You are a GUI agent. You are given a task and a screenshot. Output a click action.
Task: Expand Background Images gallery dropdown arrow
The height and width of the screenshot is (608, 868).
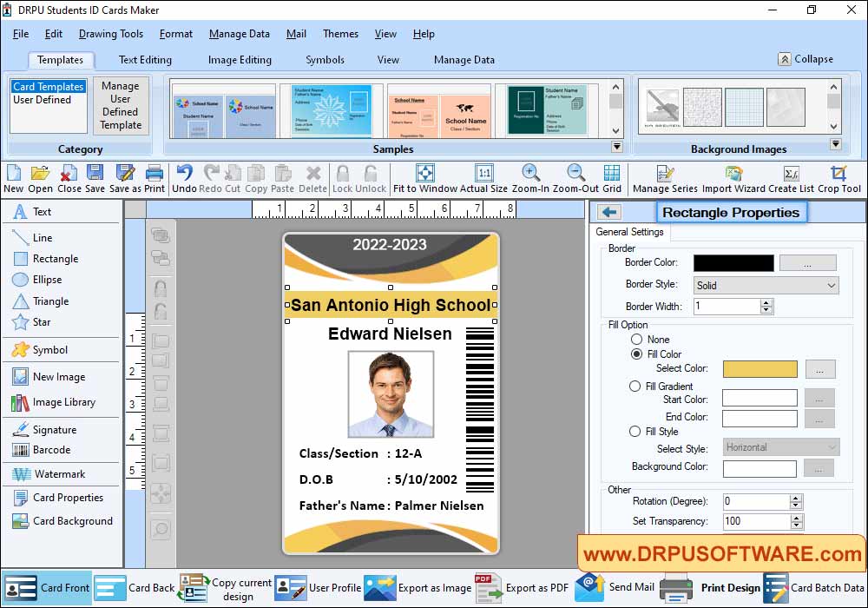(836, 144)
